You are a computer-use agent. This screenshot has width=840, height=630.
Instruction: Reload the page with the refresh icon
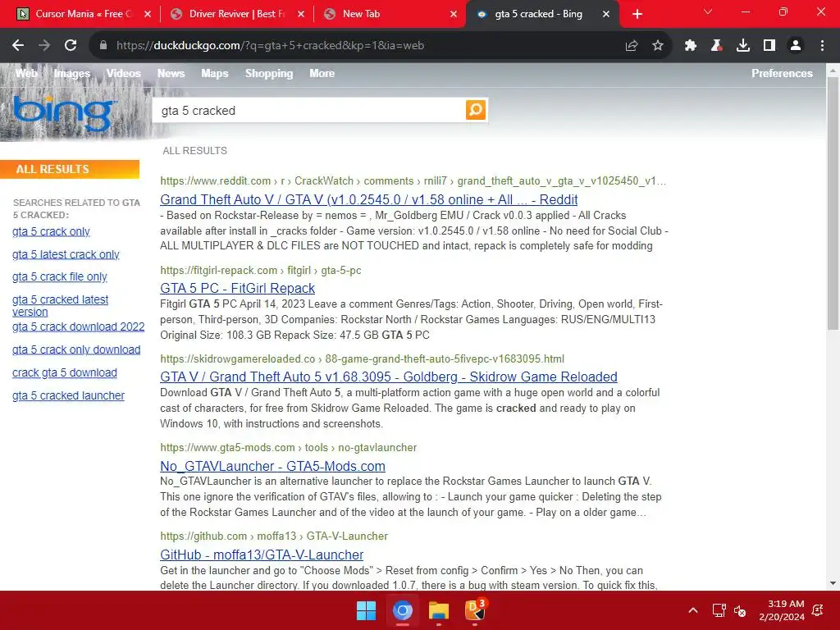[x=71, y=46]
